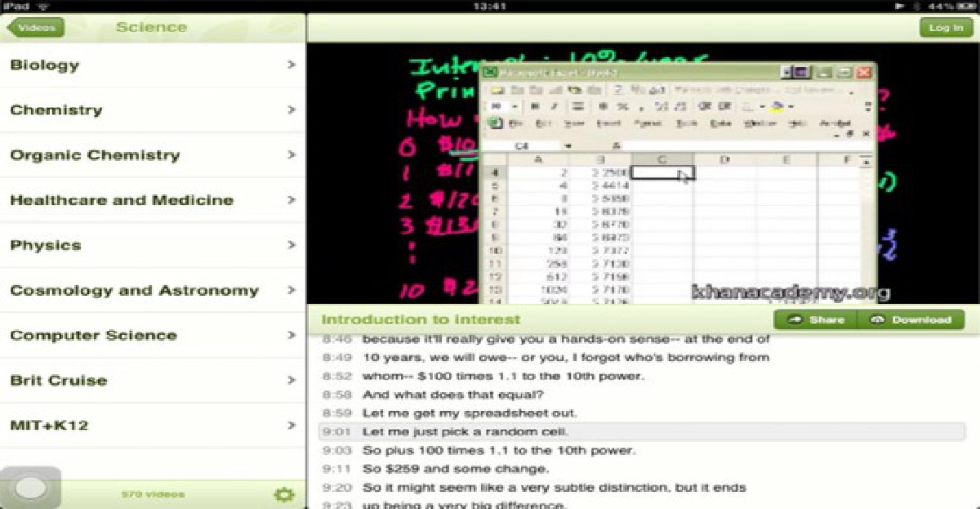Select transcript line "$100 times 1.1 to the 10th power"
The image size is (980, 509).
643,376
